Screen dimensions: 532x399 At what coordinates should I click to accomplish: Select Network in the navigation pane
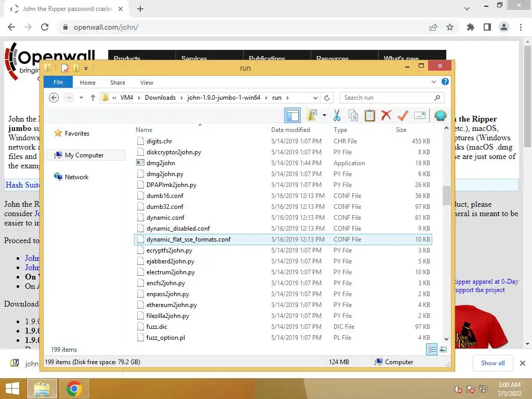76,177
